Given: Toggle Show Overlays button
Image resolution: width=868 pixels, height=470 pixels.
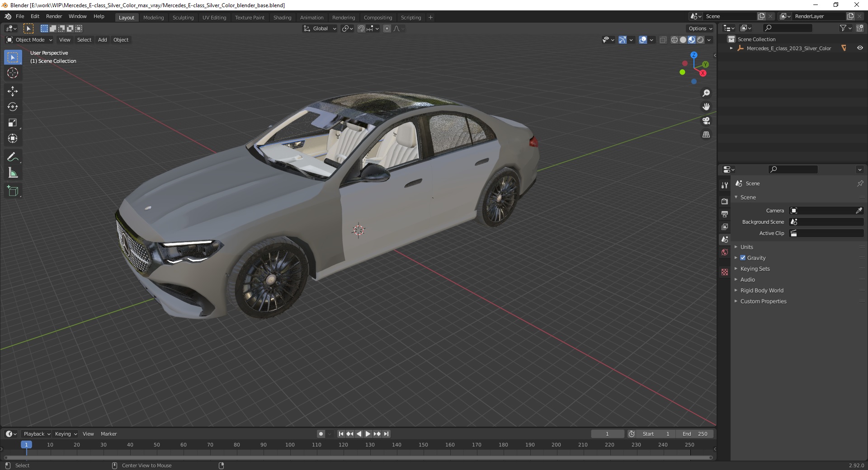Looking at the screenshot, I should (643, 40).
